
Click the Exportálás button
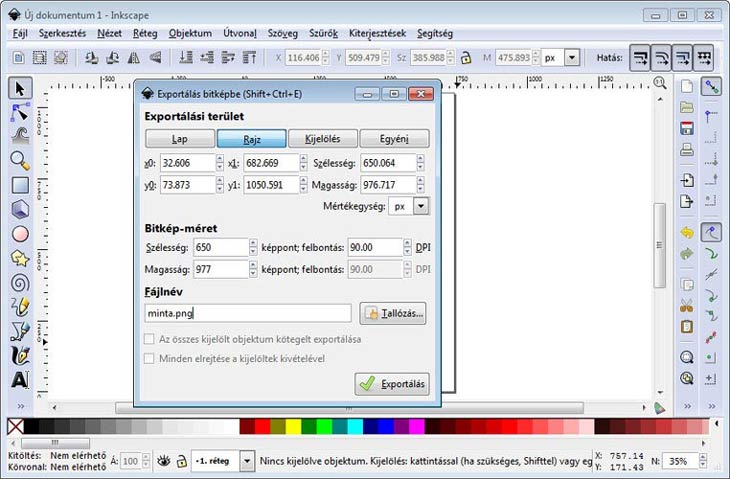392,384
